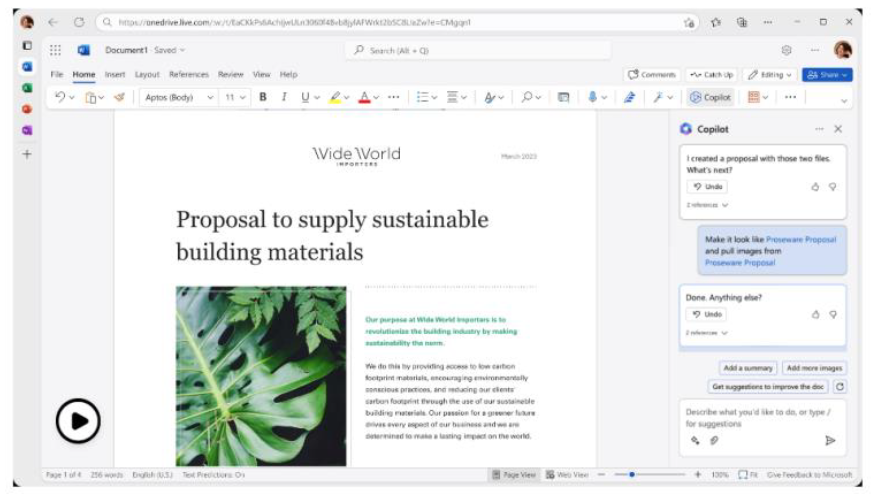Switch to the Insert tab

115,74
